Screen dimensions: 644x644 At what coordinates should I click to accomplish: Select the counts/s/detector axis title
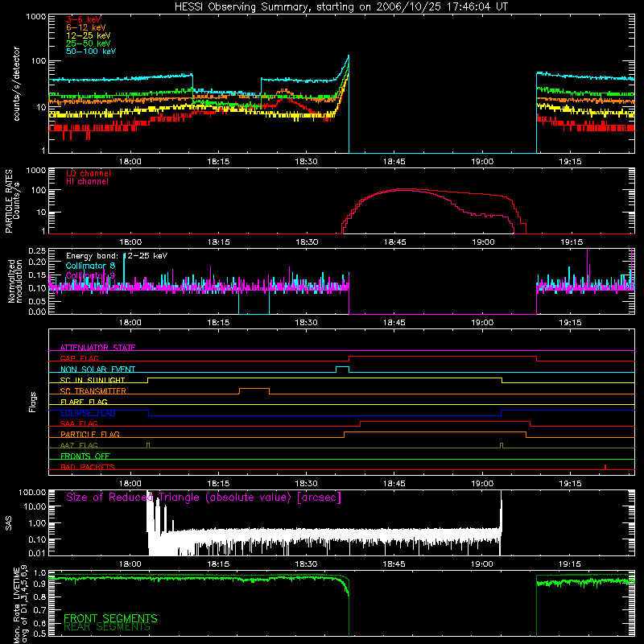16,84
